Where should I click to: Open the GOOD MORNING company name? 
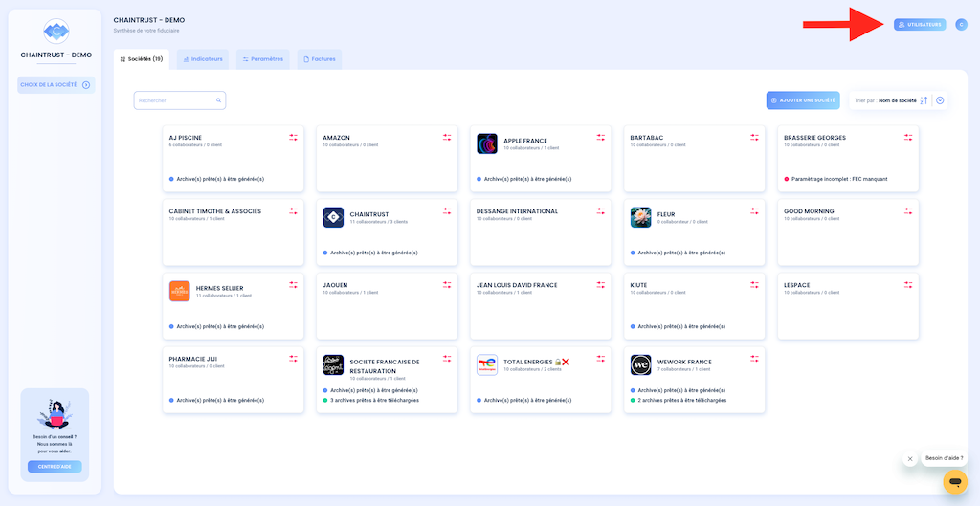(809, 211)
